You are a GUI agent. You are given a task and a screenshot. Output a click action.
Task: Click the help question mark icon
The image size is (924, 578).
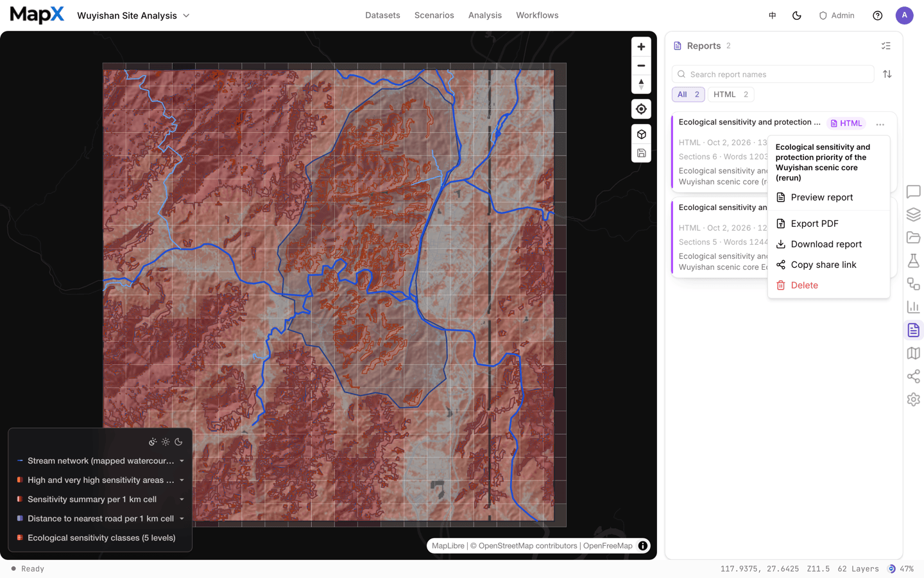pyautogui.click(x=878, y=15)
